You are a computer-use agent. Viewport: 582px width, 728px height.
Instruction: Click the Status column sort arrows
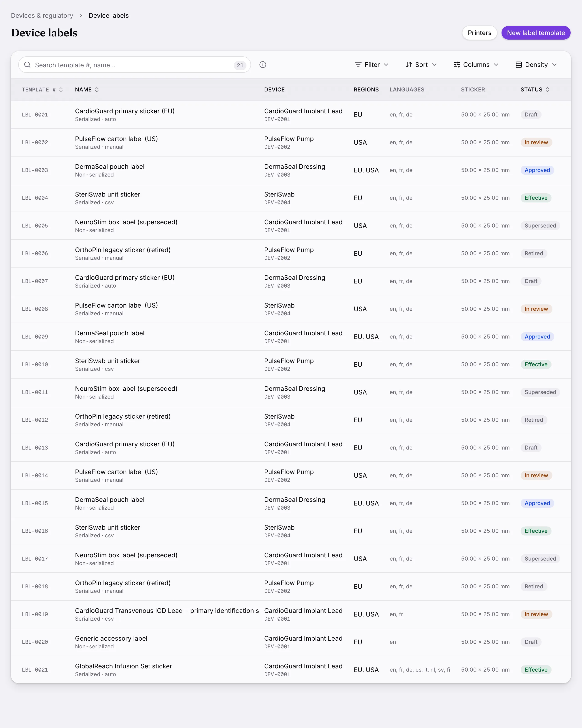click(547, 89)
